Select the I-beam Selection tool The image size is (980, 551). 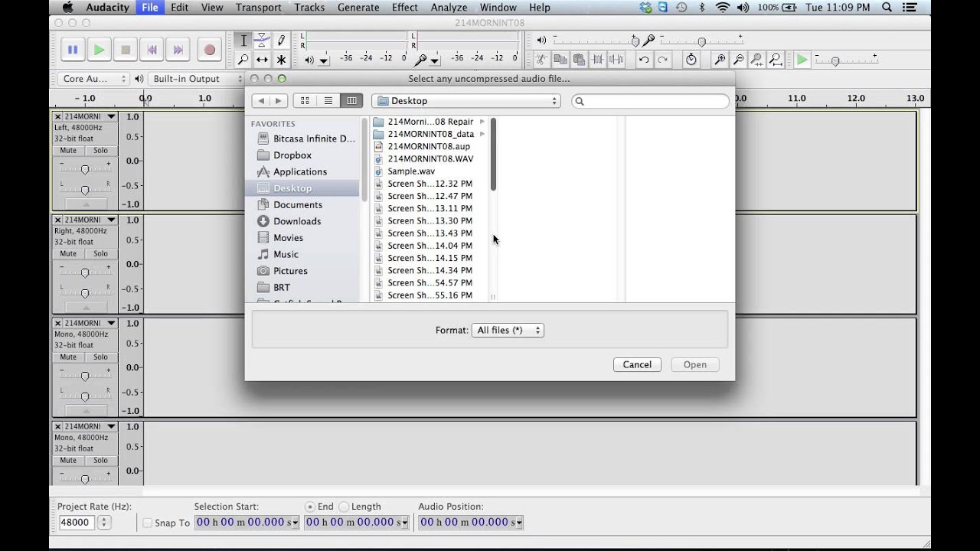243,41
